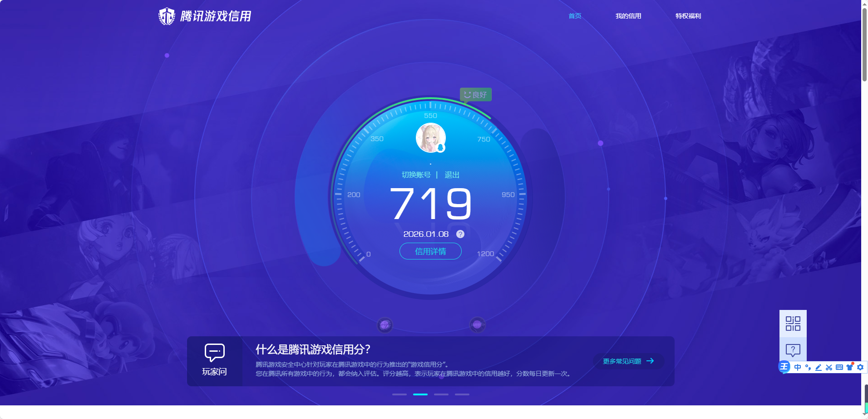Click the t-shirt skin icon in the IME toolbar
Image resolution: width=868 pixels, height=419 pixels.
[848, 367]
